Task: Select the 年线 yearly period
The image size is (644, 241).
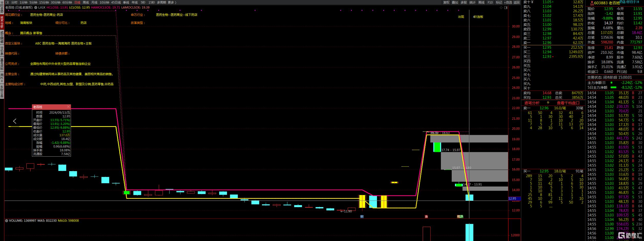Action: tap(135, 2)
